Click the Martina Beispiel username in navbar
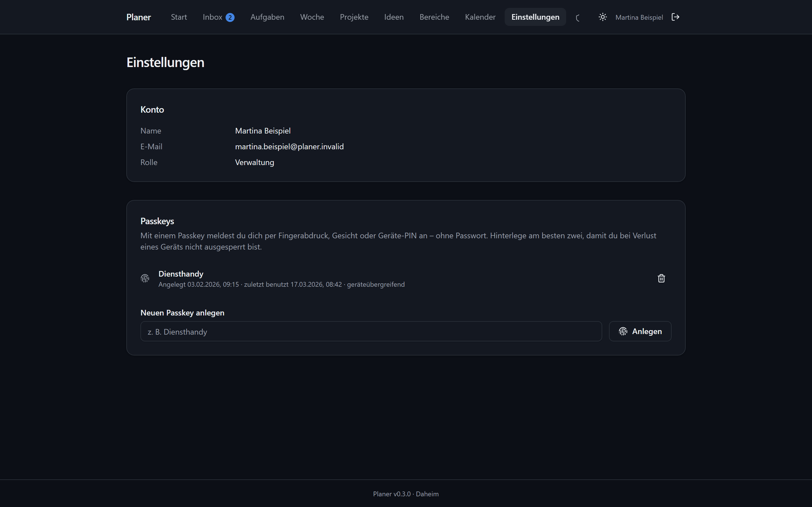The height and width of the screenshot is (507, 812). click(639, 17)
